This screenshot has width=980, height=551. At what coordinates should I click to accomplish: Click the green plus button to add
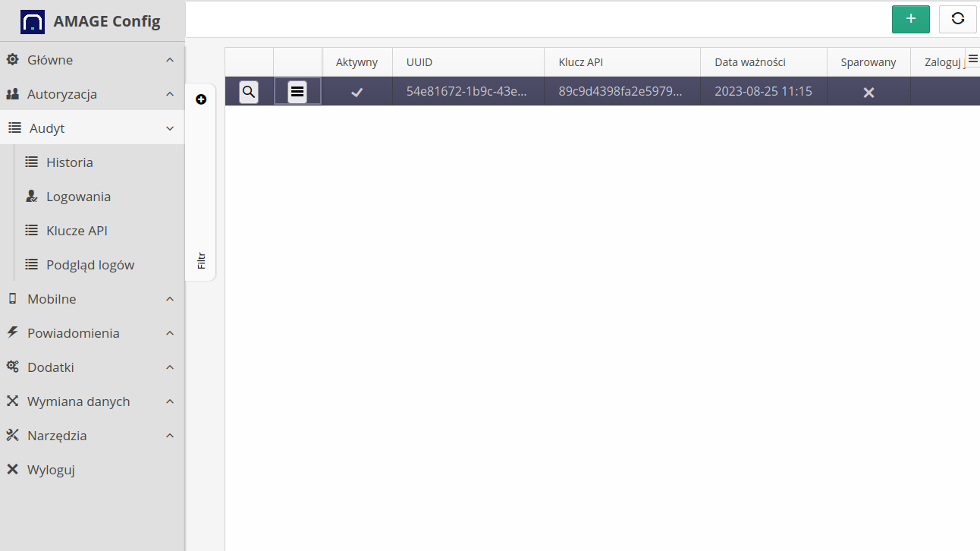[910, 19]
